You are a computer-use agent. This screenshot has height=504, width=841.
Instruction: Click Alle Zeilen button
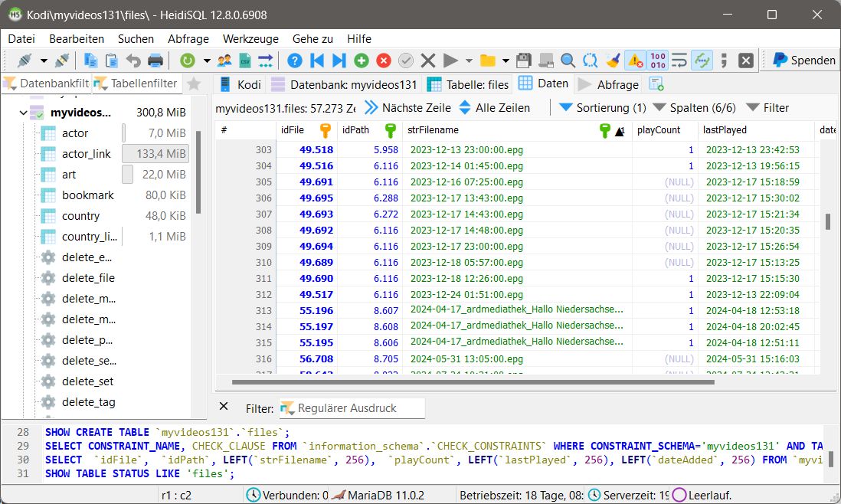click(495, 108)
